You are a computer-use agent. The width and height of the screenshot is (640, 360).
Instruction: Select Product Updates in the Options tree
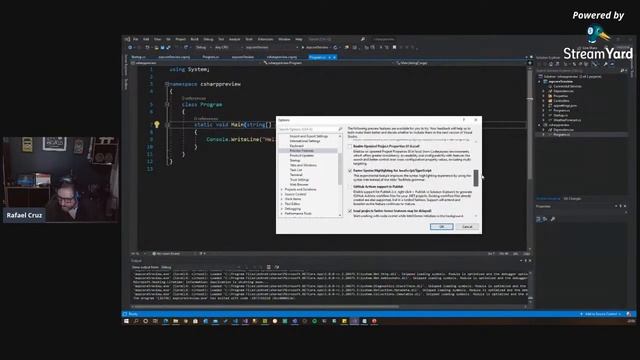click(302, 156)
